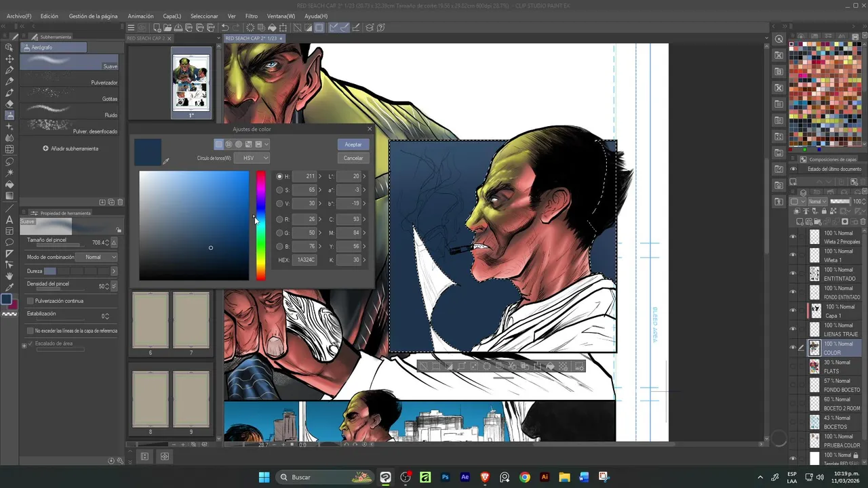Open the help question-mark icon in command bar
The width and height of the screenshot is (868, 488).
[x=381, y=28]
